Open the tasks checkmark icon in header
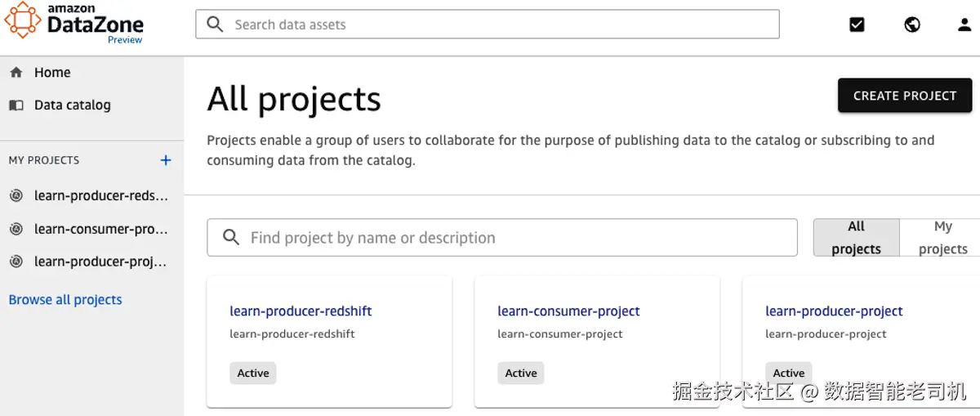Screen dimensions: 980x416 click(x=857, y=25)
